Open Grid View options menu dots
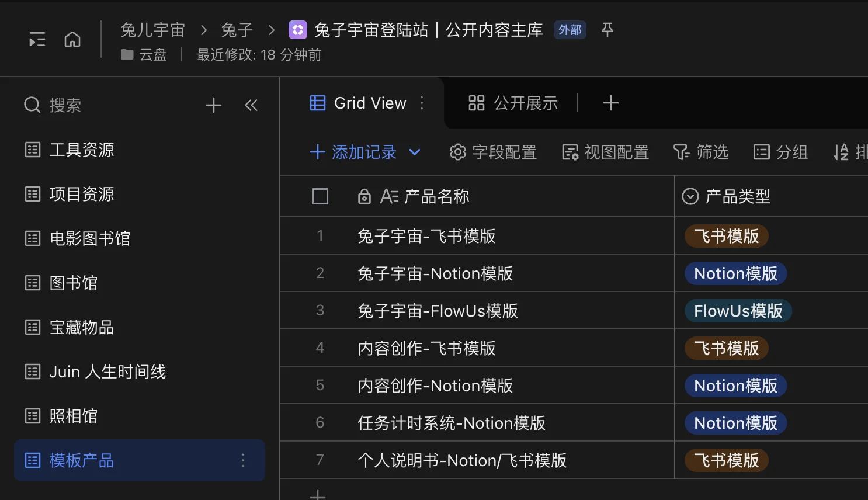This screenshot has height=500, width=868. tap(422, 103)
